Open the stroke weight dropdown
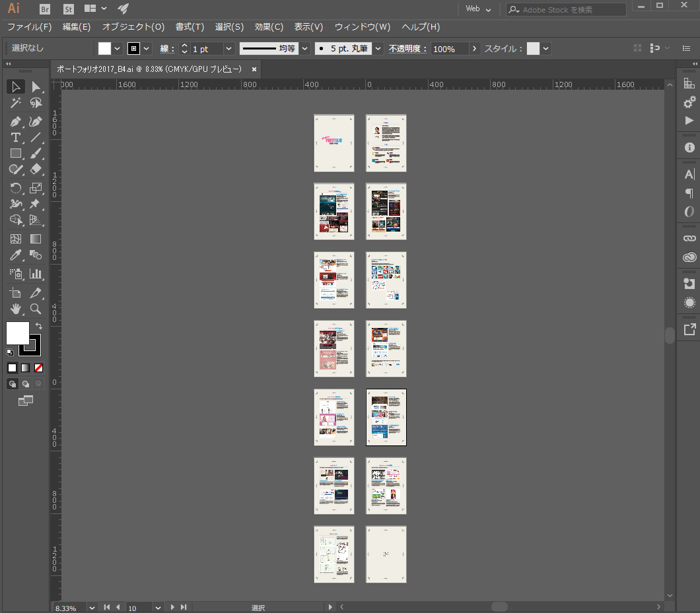 [x=228, y=49]
